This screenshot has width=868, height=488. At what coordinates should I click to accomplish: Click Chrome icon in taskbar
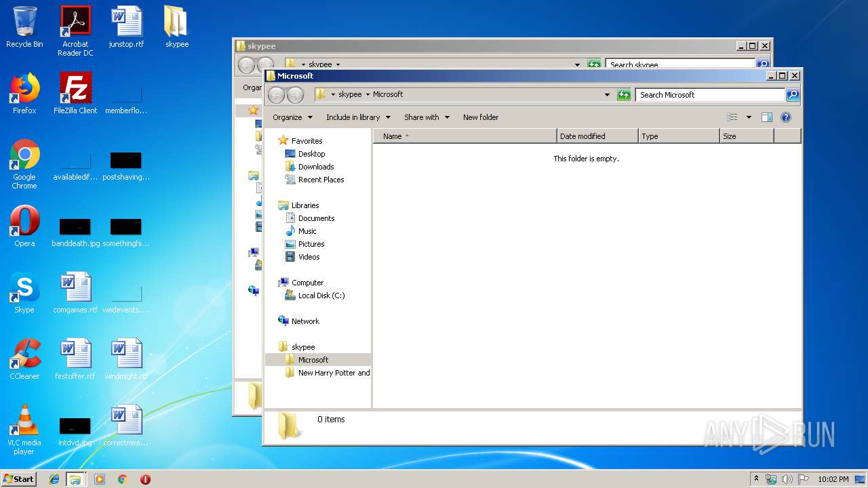click(123, 479)
